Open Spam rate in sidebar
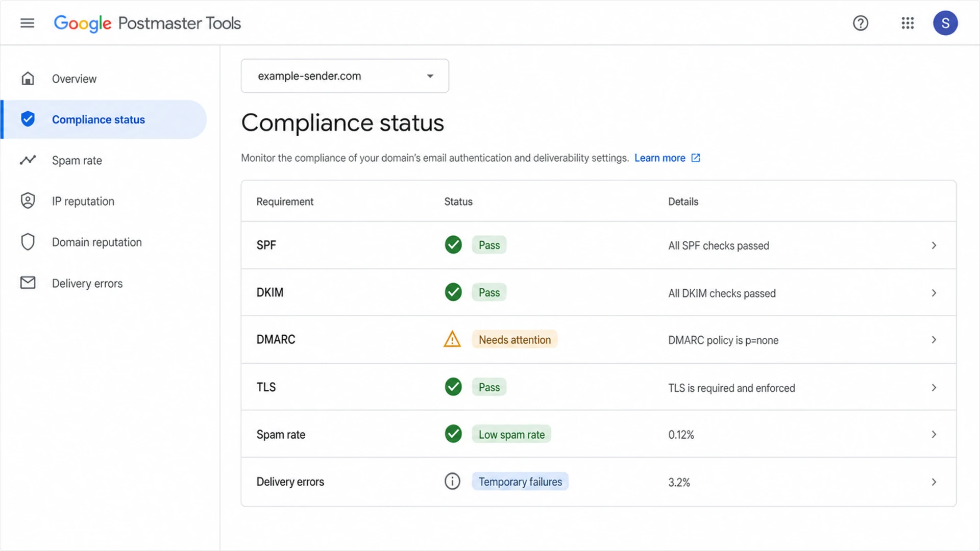 pos(104,160)
